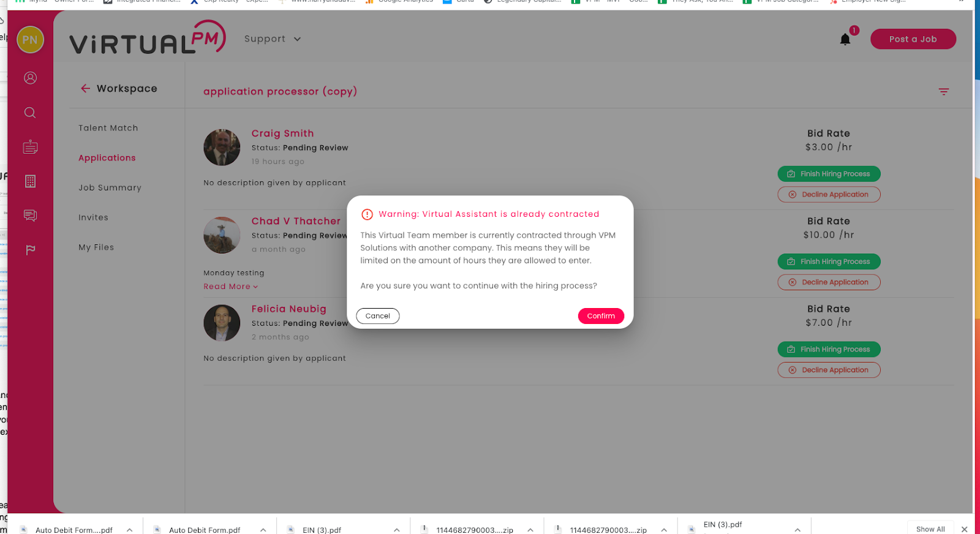Screen dimensions: 980x534
Task: Open the company building icon in the sidebar
Action: tap(30, 181)
